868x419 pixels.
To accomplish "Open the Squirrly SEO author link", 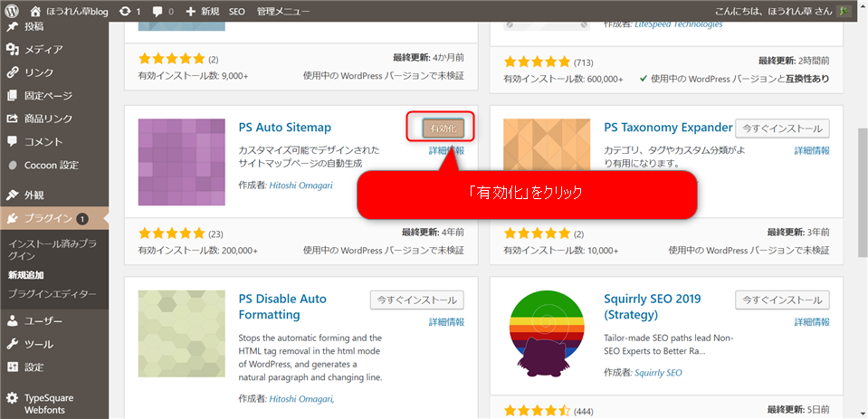I will coord(658,373).
